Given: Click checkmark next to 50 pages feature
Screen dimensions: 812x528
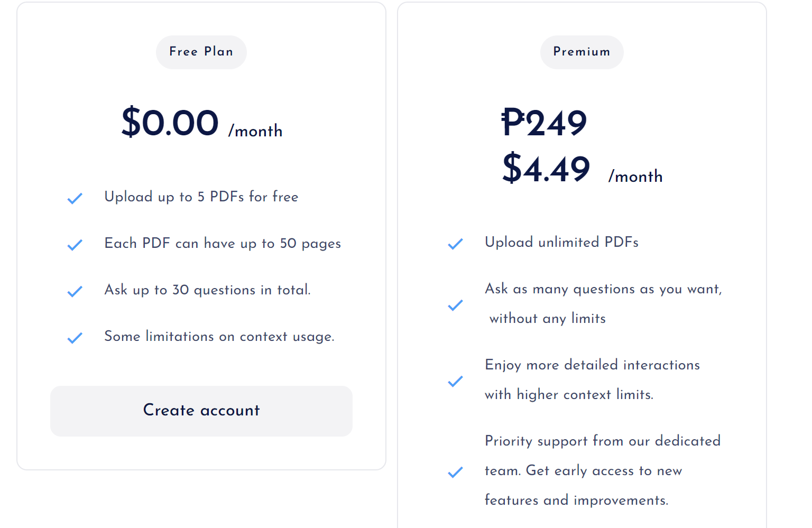Looking at the screenshot, I should coord(75,245).
